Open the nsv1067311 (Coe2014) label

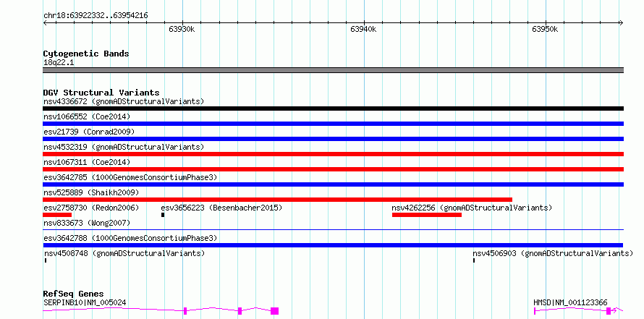tap(87, 162)
